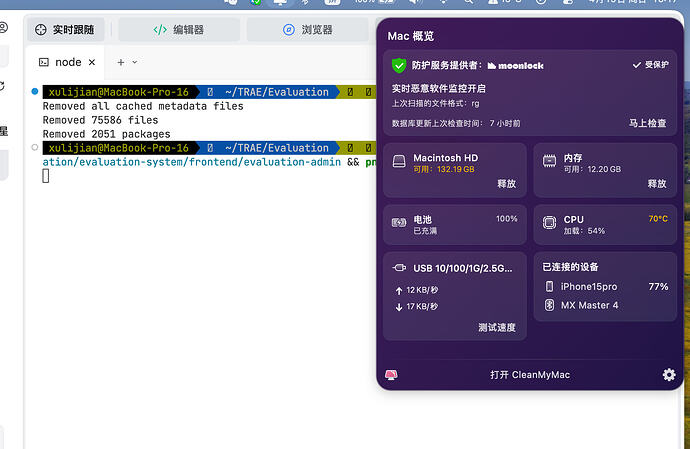Click the CleanMyMac app icon at the panel bottom

[391, 375]
